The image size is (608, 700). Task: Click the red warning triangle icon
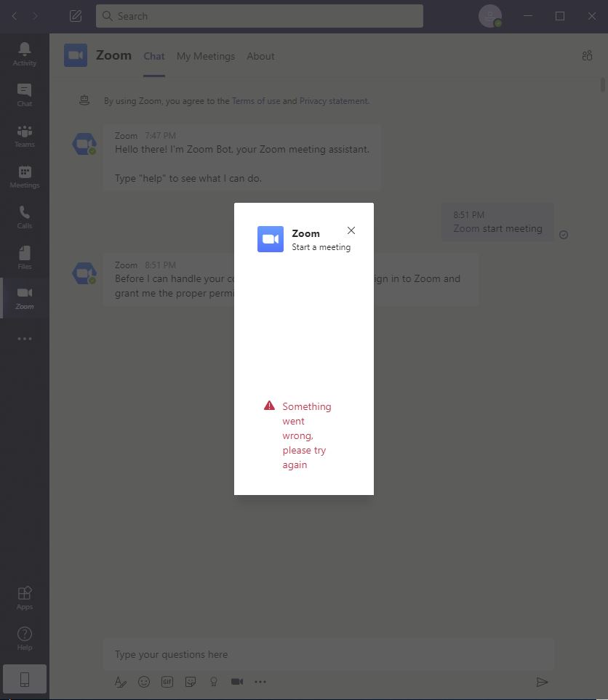pyautogui.click(x=269, y=406)
